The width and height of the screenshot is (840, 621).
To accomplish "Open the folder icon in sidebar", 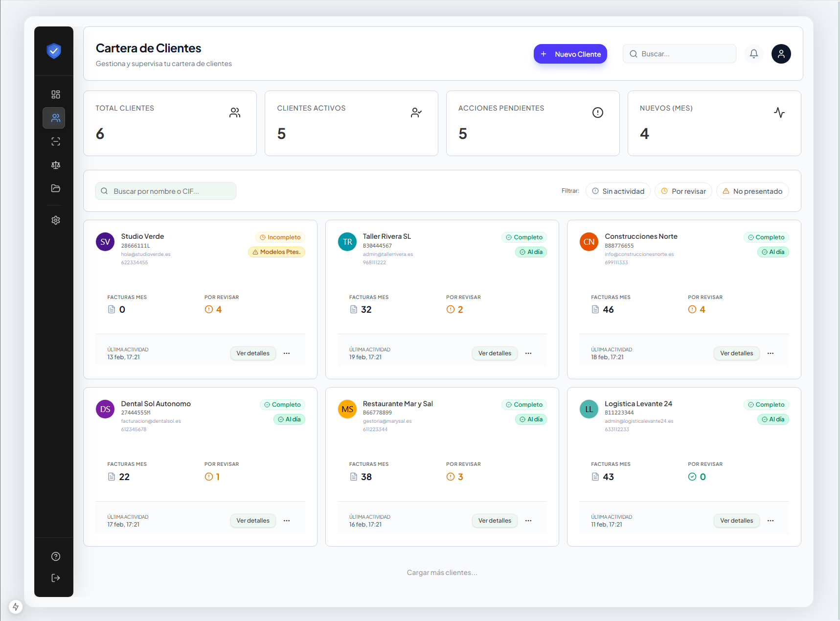I will coord(56,188).
